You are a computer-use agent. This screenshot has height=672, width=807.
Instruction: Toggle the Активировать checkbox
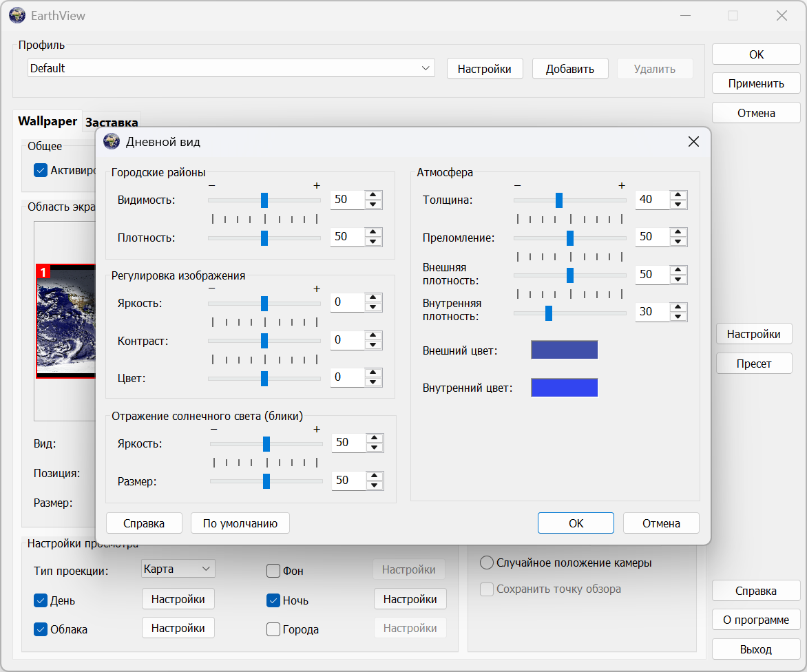pos(41,170)
